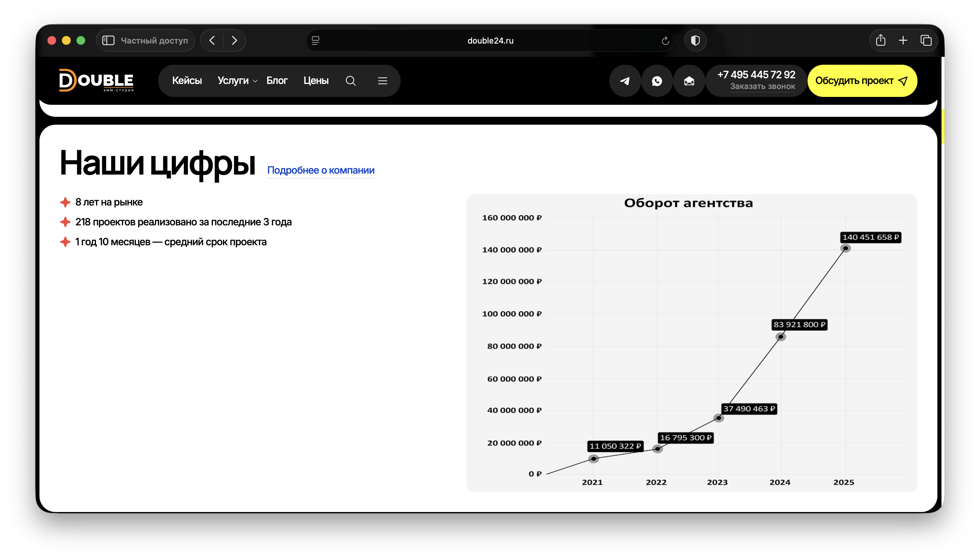
Task: Click the double24.ru address field
Action: (x=490, y=40)
